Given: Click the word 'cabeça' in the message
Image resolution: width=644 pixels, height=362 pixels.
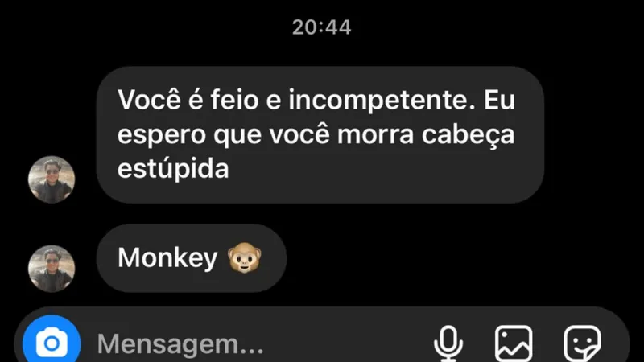Looking at the screenshot, I should pyautogui.click(x=469, y=136).
